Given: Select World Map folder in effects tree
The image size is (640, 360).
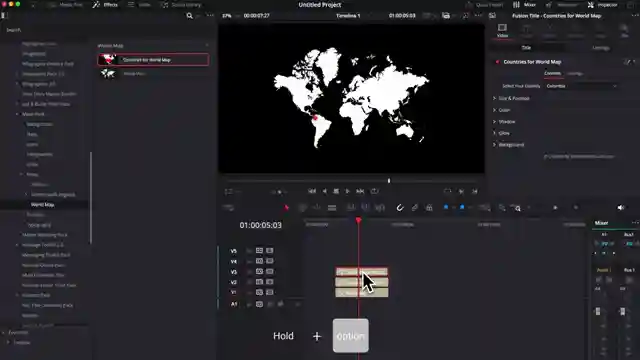Looking at the screenshot, I should [x=42, y=204].
